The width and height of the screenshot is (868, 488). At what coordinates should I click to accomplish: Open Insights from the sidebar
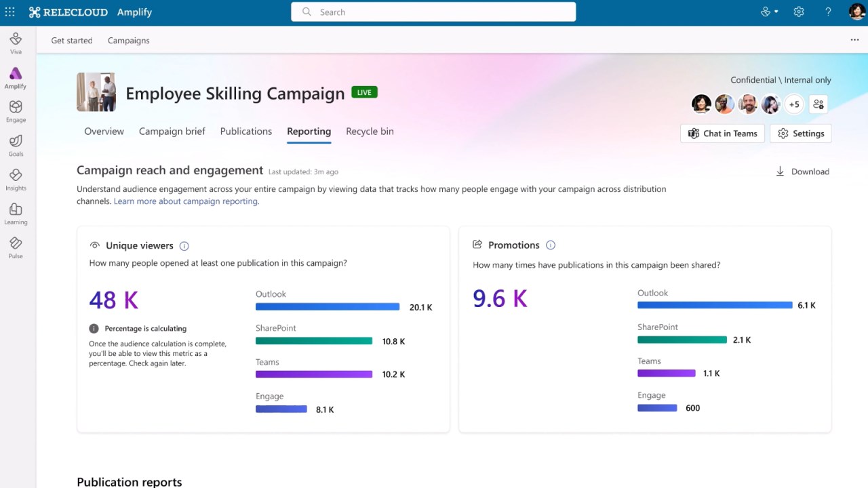coord(16,180)
